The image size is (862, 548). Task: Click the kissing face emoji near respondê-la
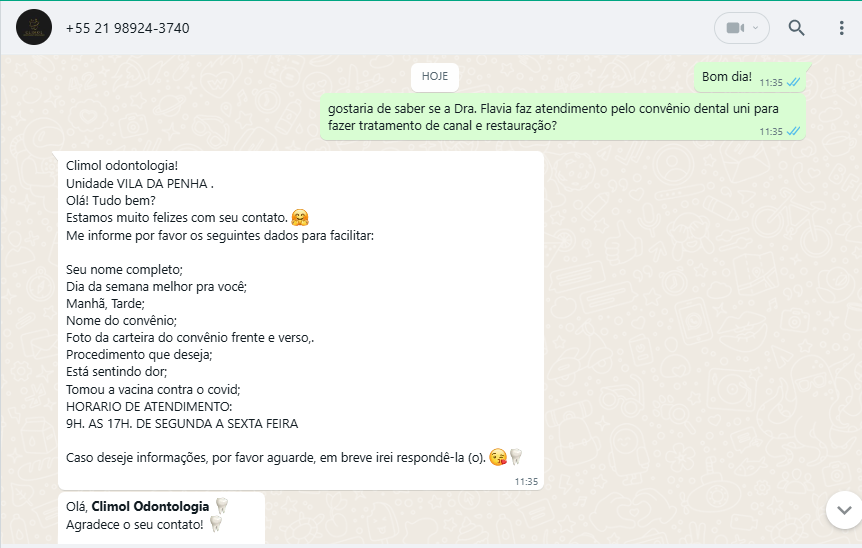point(498,457)
